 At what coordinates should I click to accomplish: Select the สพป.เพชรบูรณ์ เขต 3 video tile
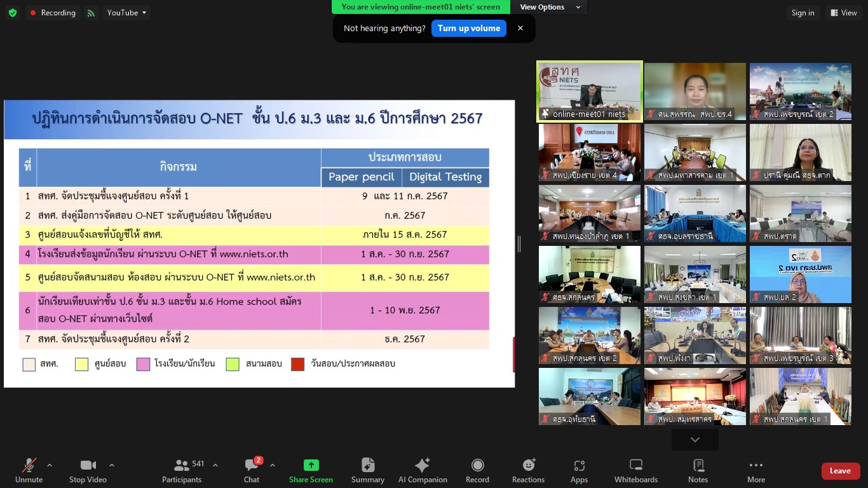801,335
